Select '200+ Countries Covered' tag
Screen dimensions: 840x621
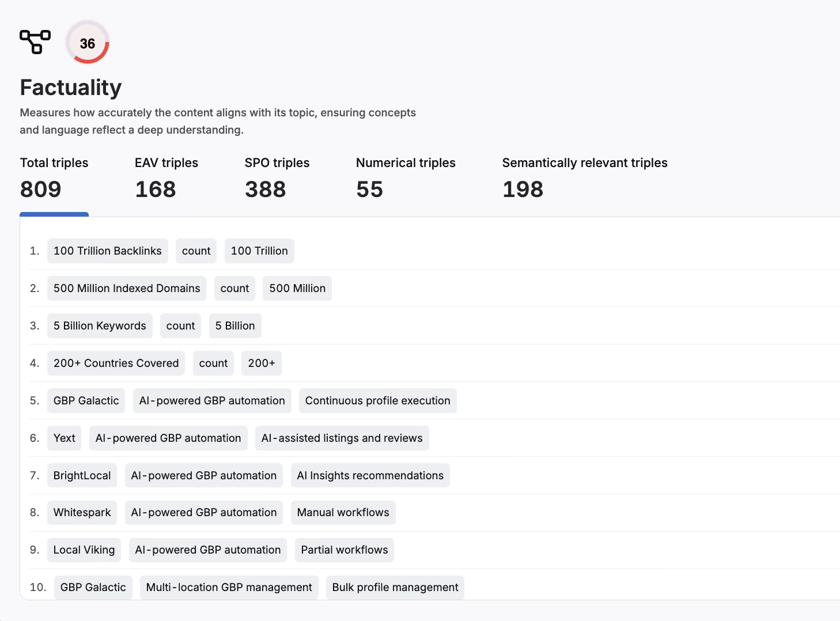116,363
